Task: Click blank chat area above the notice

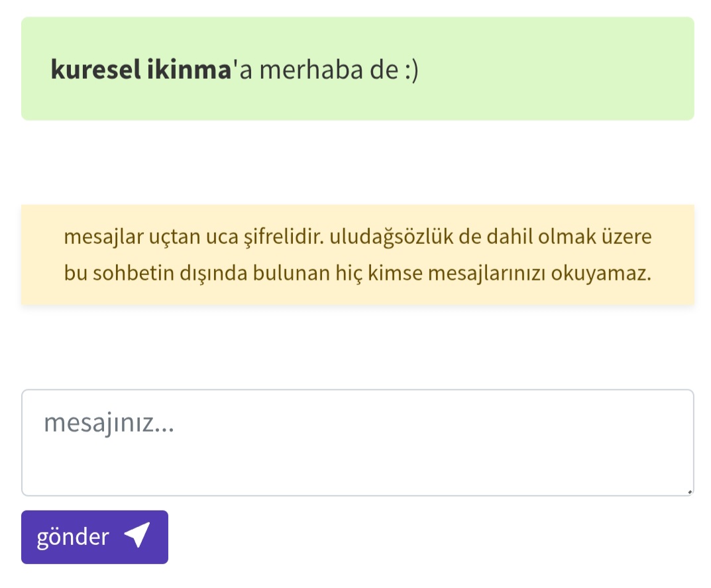Action: (x=358, y=162)
